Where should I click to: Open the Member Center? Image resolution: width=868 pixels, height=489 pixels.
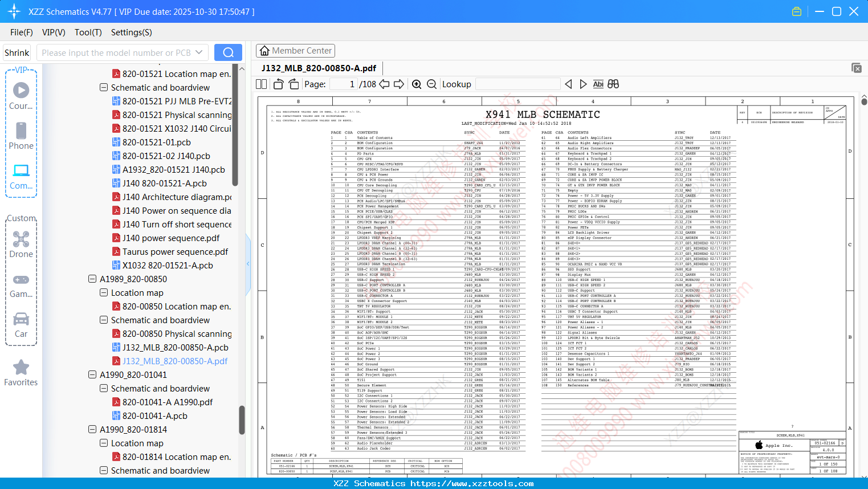tap(295, 51)
